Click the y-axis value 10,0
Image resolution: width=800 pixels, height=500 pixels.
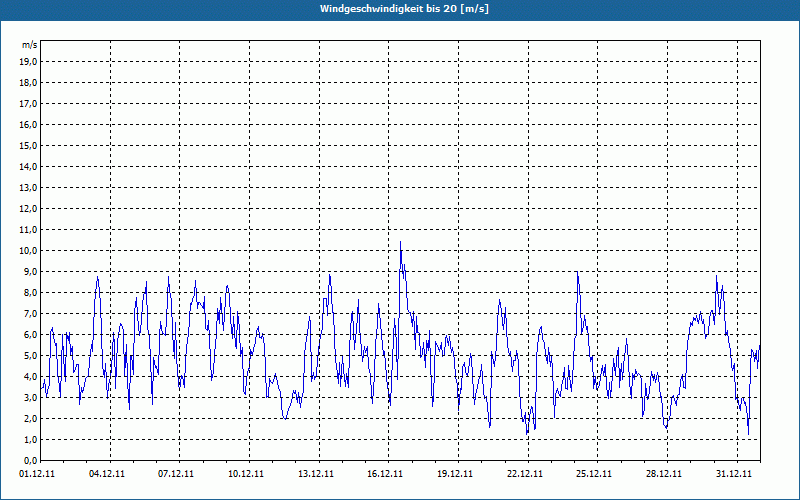(x=29, y=251)
